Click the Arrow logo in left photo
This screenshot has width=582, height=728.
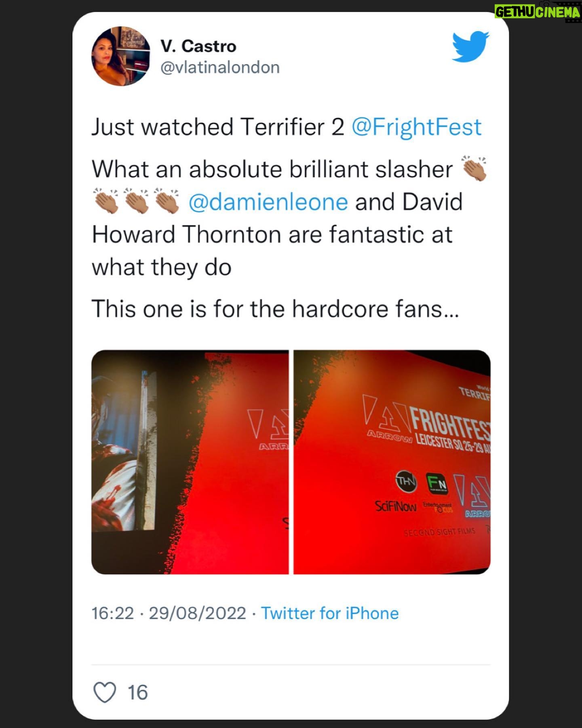[x=268, y=430]
